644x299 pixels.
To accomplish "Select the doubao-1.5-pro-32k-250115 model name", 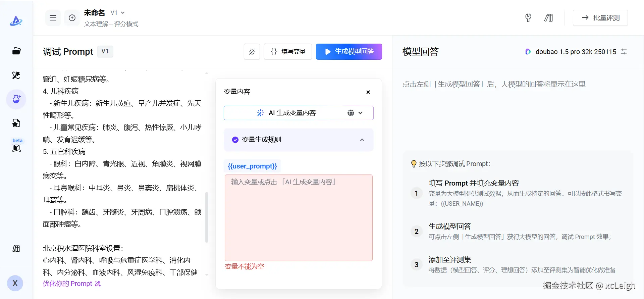I will pos(576,52).
